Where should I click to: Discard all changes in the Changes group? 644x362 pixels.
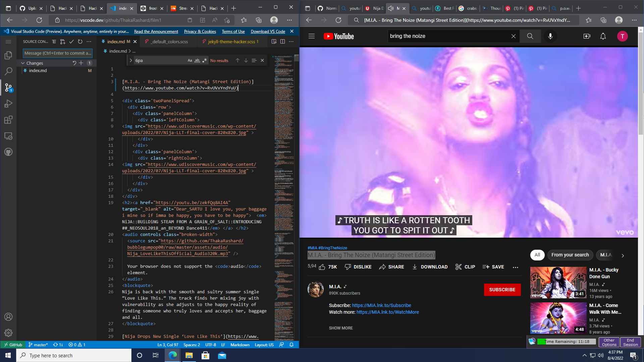74,63
